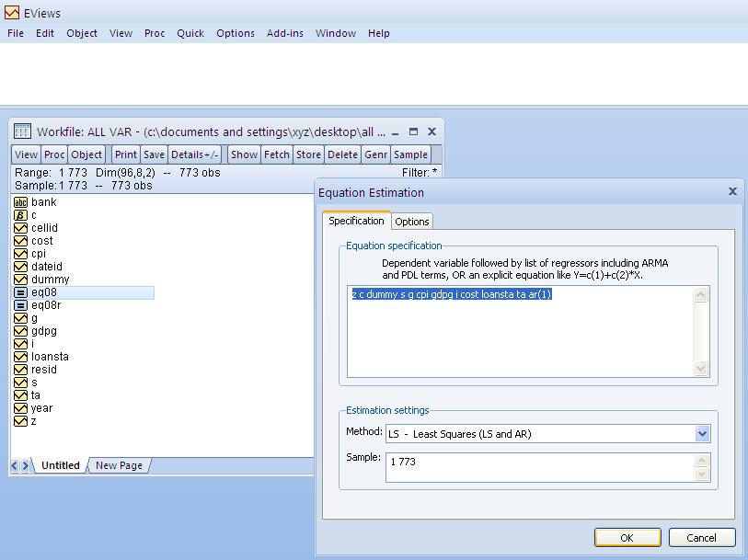Select the Untitled workfile page tab

pyautogui.click(x=60, y=465)
